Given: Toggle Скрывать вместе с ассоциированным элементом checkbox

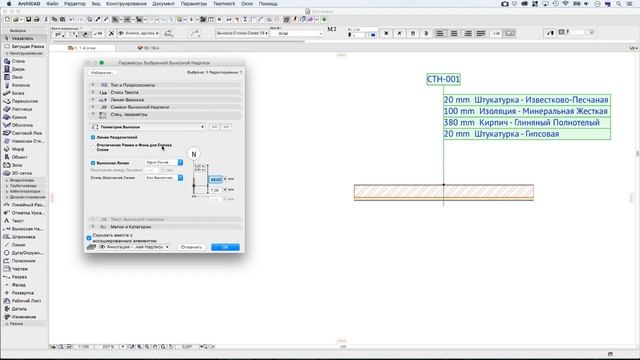Looking at the screenshot, I should tap(89, 238).
